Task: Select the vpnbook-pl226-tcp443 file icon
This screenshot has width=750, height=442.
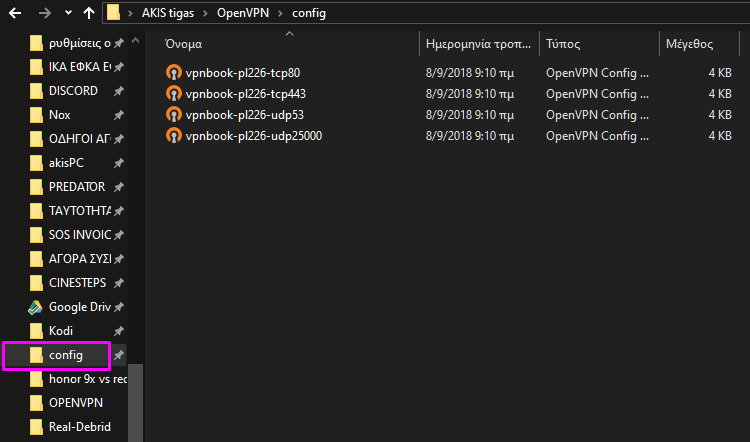Action: tap(174, 94)
